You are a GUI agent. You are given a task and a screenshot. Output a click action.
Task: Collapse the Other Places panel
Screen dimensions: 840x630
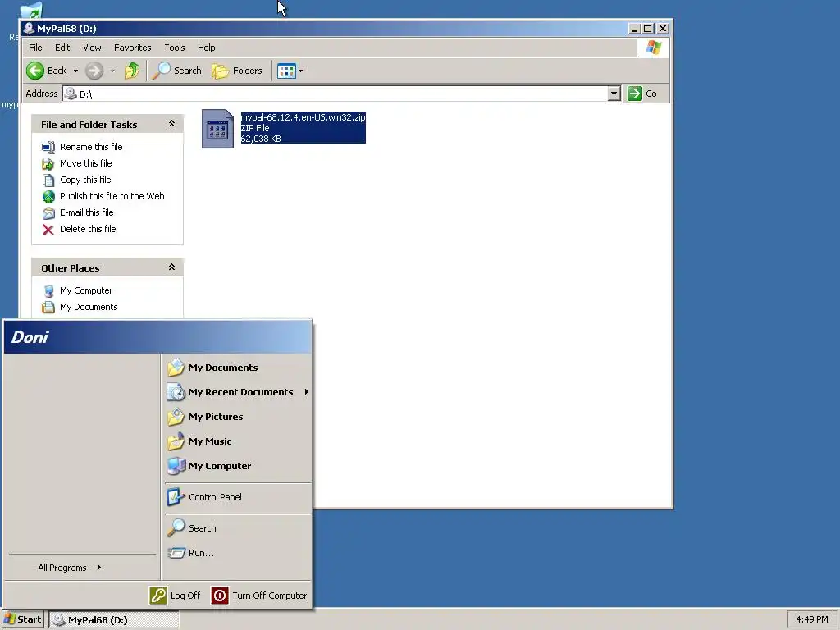[171, 267]
